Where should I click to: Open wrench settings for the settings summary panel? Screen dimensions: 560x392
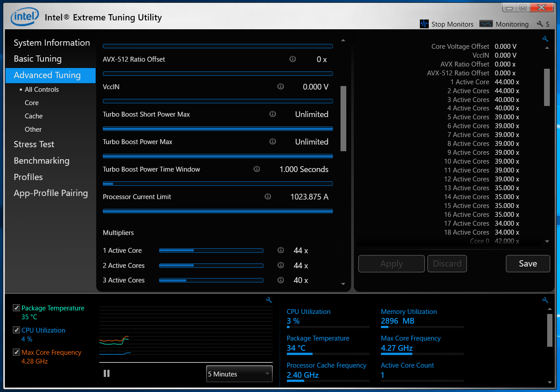click(x=545, y=39)
